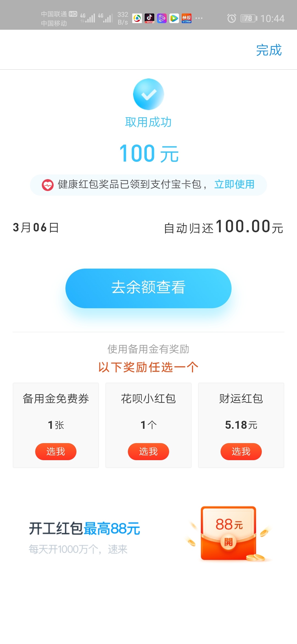
Task: Tap the green play notification icon
Action: pyautogui.click(x=174, y=18)
